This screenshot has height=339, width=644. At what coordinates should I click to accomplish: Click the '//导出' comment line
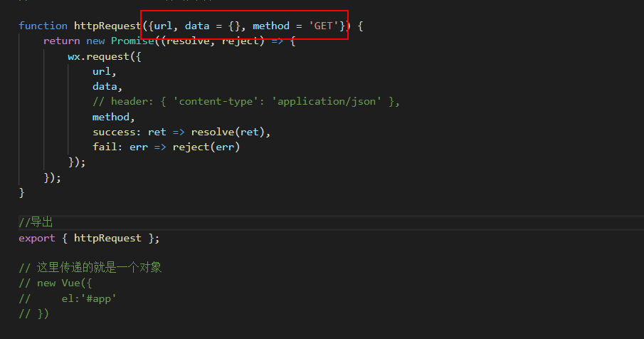pyautogui.click(x=36, y=222)
